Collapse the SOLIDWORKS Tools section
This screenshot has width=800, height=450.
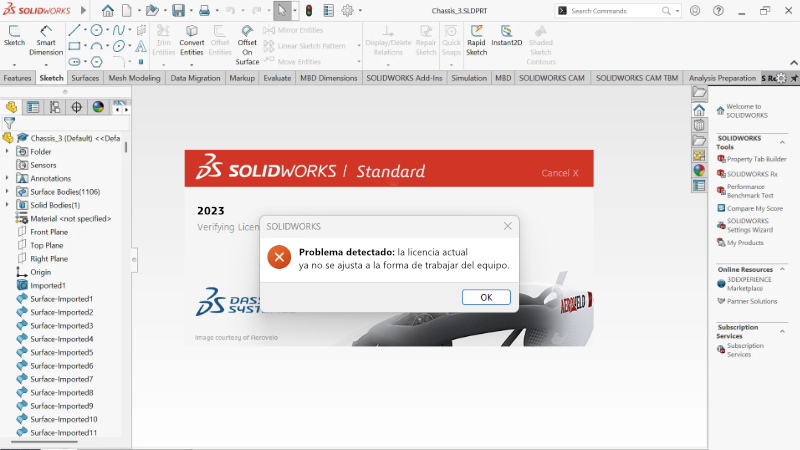coord(782,142)
